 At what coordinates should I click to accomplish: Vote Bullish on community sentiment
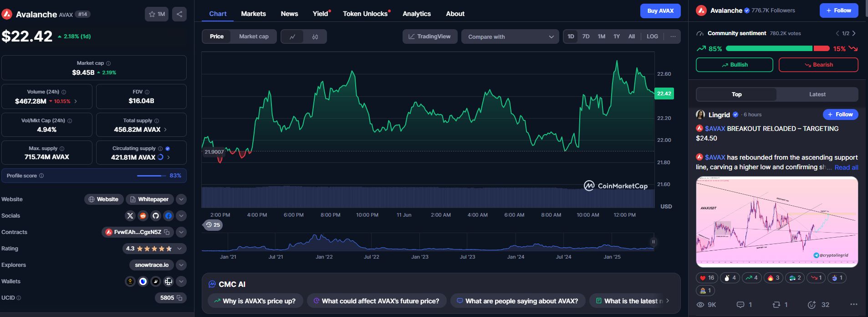[734, 65]
